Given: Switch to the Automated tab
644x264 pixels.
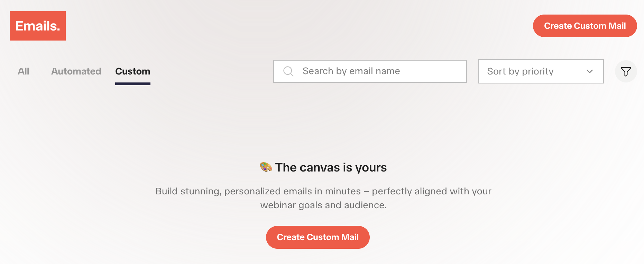Looking at the screenshot, I should 76,71.
